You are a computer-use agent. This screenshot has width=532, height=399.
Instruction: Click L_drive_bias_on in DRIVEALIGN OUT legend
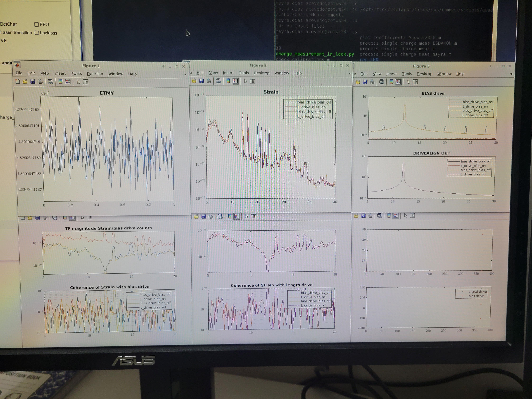click(473, 166)
